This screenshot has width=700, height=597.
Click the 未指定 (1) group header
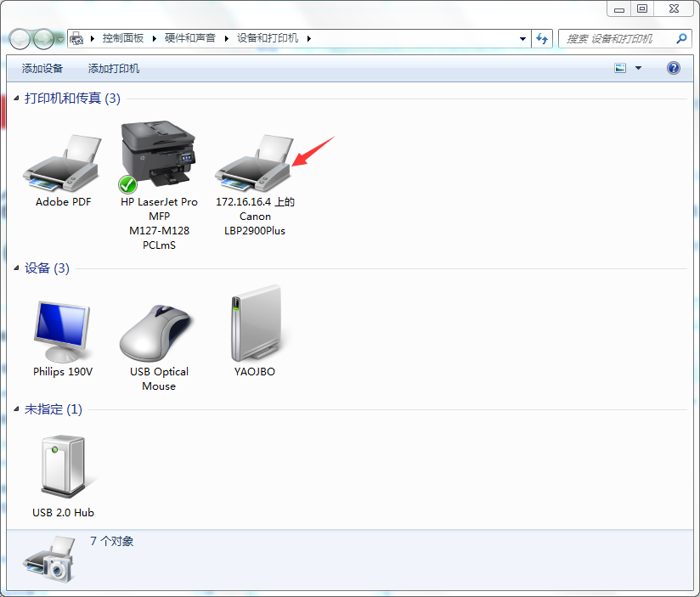coord(54,409)
